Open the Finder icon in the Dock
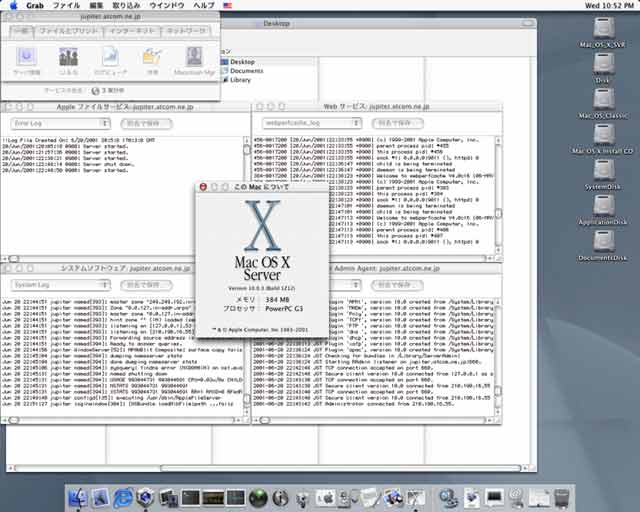This screenshot has width=640, height=512. (78, 498)
